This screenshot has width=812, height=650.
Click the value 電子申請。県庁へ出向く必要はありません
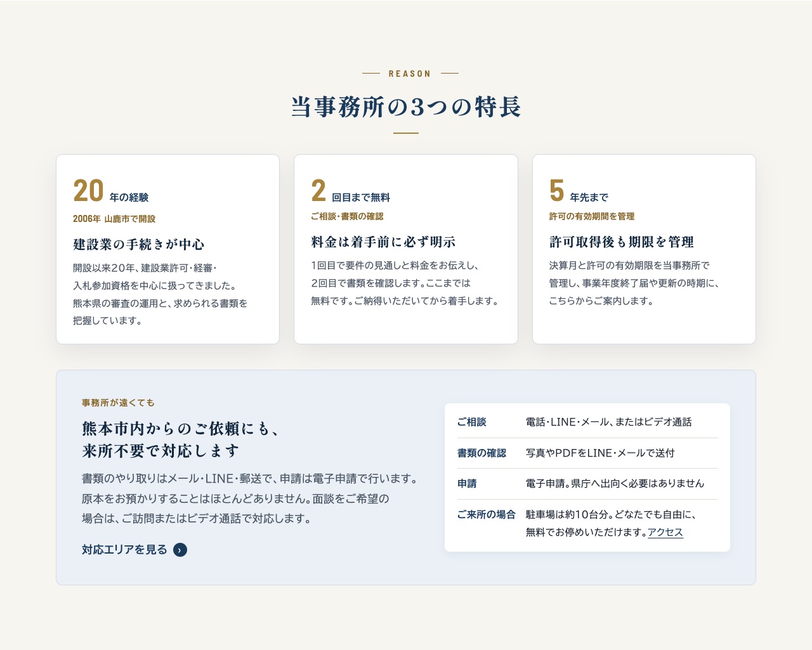615,484
